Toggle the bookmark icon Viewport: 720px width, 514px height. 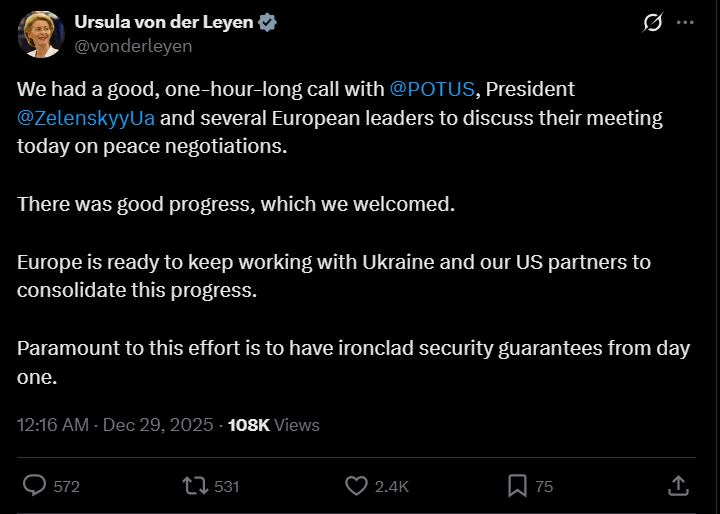517,486
